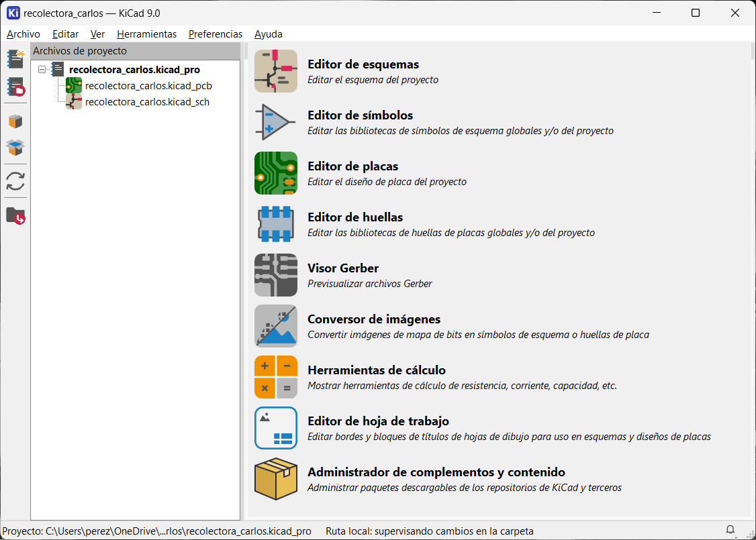Click the PCB file icon for recolectora_carlos.kicad_pcb
Image resolution: width=756 pixels, height=540 pixels.
[x=74, y=86]
